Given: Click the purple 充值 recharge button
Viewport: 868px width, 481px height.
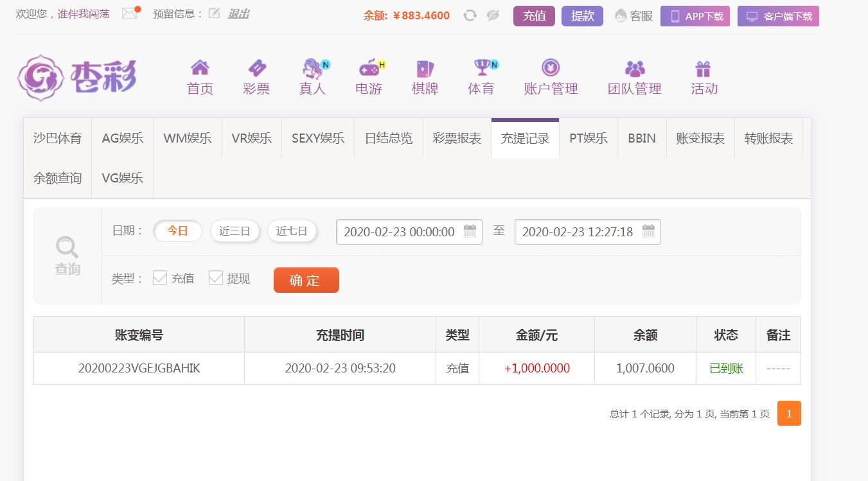Looking at the screenshot, I should [534, 16].
